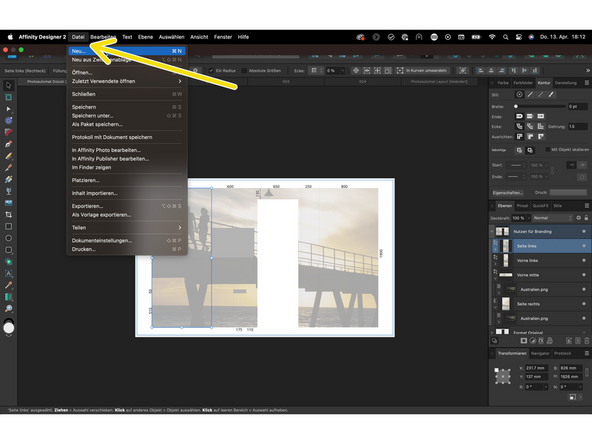Screen dimensions: 592x444
Task: Switch to the Farbfelder tab
Action: point(523,83)
